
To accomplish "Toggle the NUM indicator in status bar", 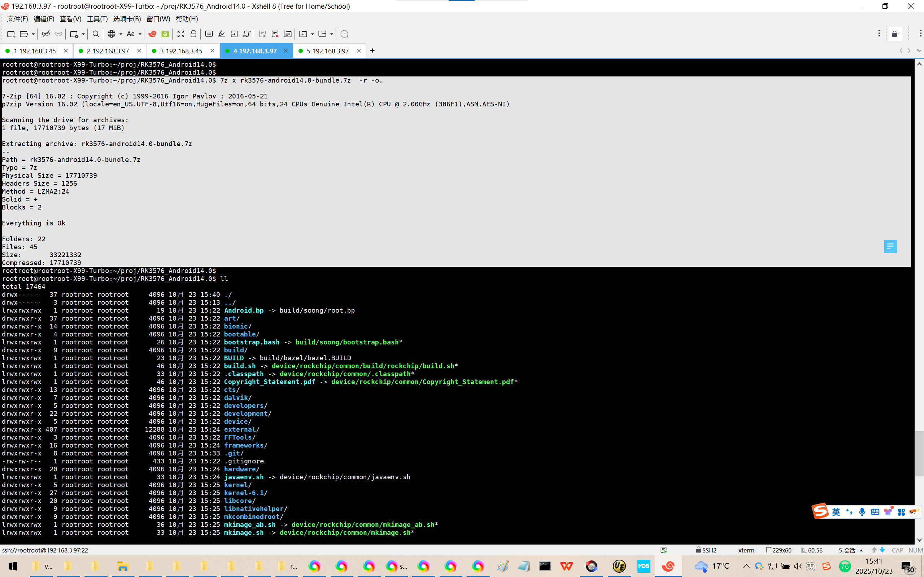I will click(915, 550).
